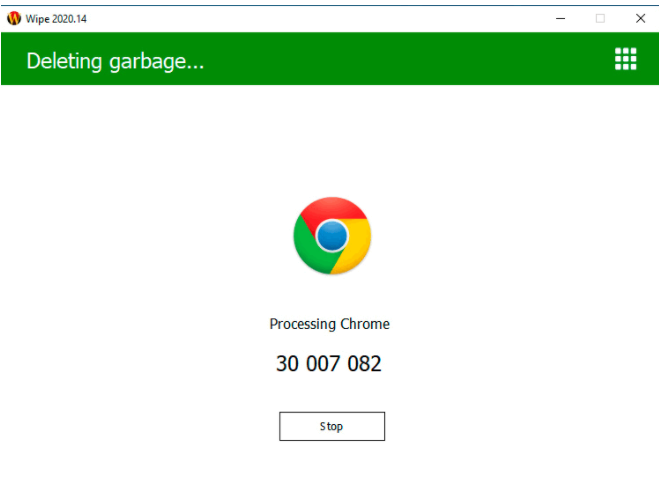The image size is (659, 482).
Task: Stop the garbage deletion process
Action: tap(332, 426)
